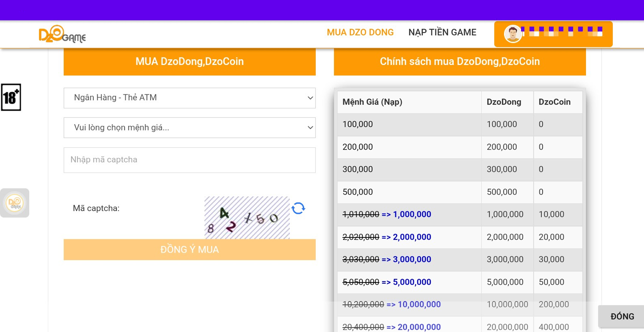Click the struck-through 5,050,000 price
Screen dimensions: 644x332
(x=361, y=282)
